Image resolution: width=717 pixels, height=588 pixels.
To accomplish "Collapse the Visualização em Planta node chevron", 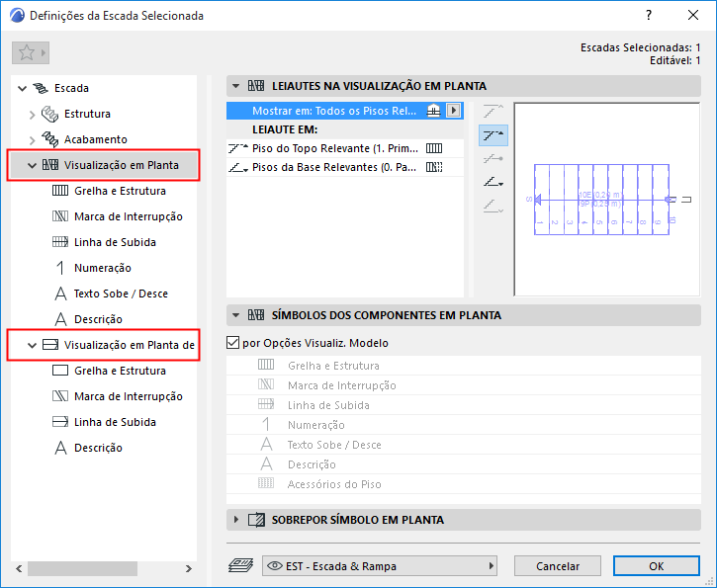I will point(32,165).
